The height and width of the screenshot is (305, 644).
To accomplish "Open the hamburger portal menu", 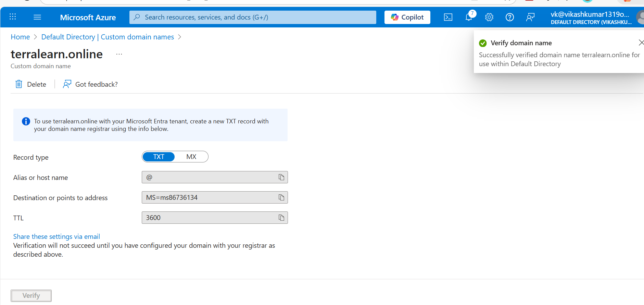I will pyautogui.click(x=37, y=17).
